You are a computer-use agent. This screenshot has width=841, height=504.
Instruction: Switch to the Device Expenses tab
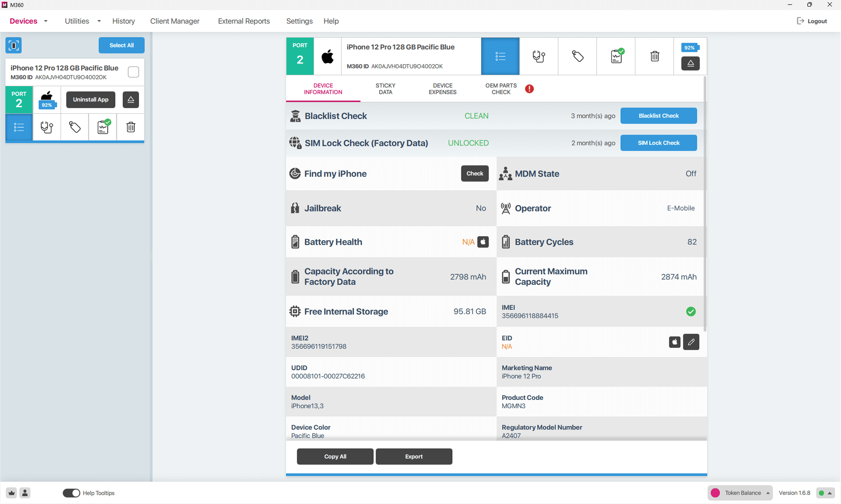point(443,89)
